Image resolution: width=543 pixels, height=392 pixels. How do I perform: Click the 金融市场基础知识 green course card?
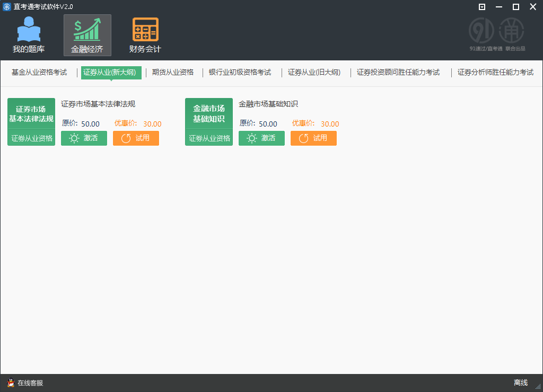(x=209, y=122)
